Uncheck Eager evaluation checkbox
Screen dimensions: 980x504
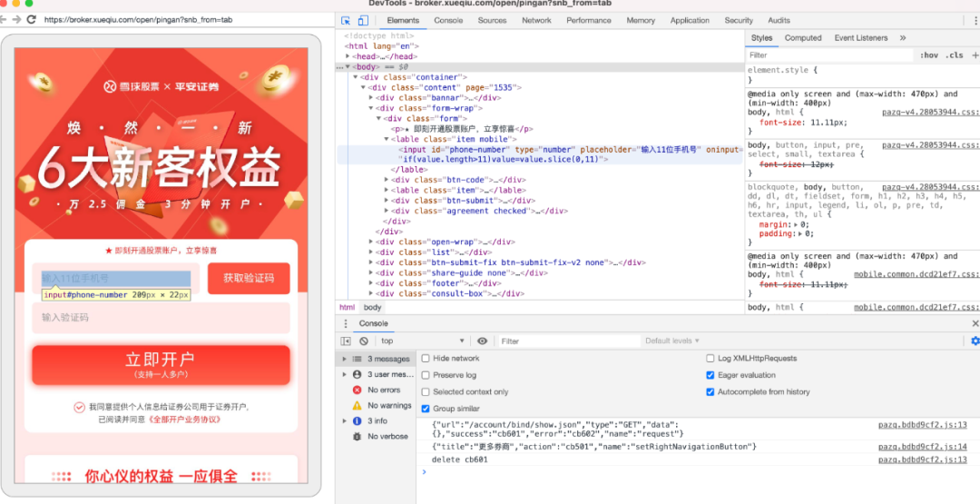click(710, 375)
